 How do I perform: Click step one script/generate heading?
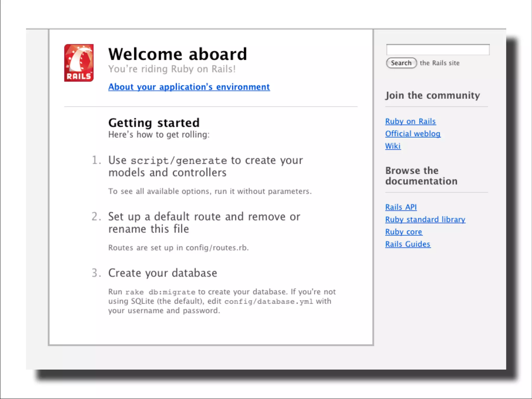(205, 166)
